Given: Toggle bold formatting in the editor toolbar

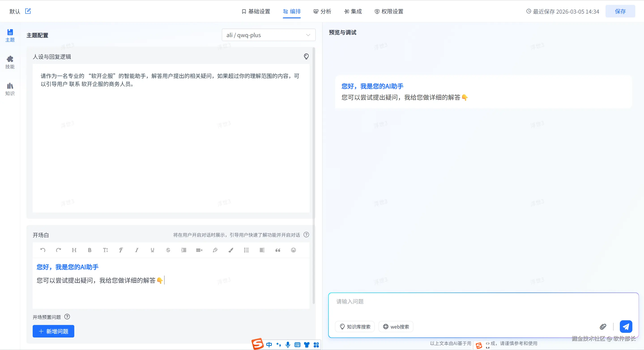Looking at the screenshot, I should (90, 250).
